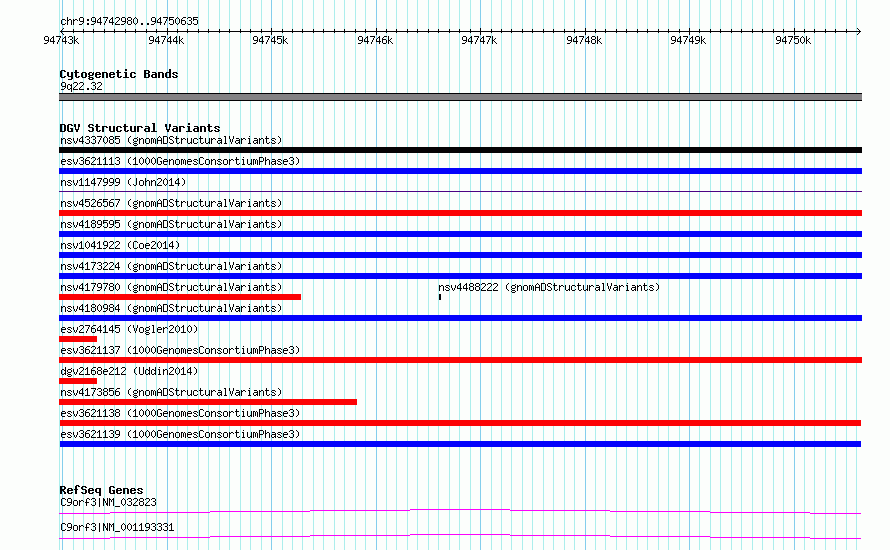The height and width of the screenshot is (550, 890).
Task: Open variant esv3621138 label
Action: pyautogui.click(x=180, y=413)
